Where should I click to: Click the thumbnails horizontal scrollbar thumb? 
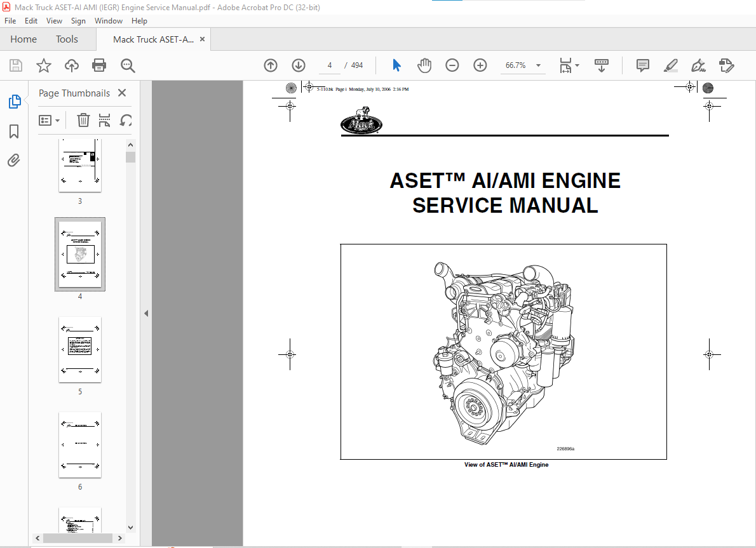78,538
